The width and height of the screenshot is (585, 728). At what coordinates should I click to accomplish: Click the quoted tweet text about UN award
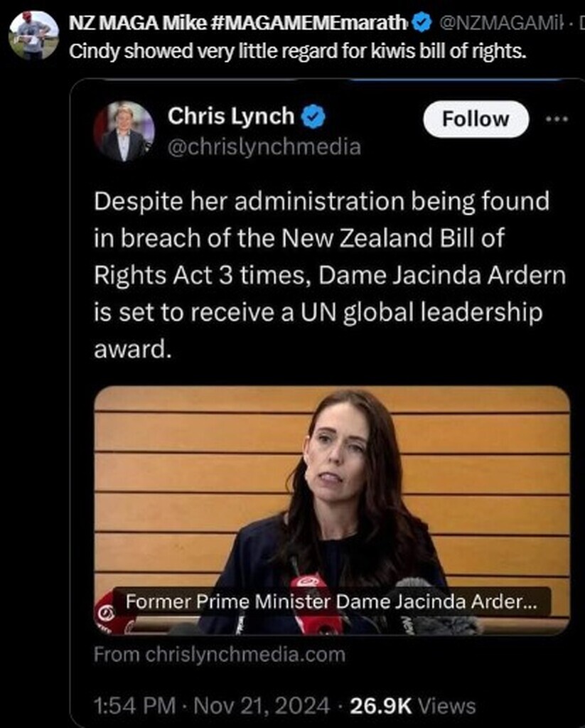330,275
